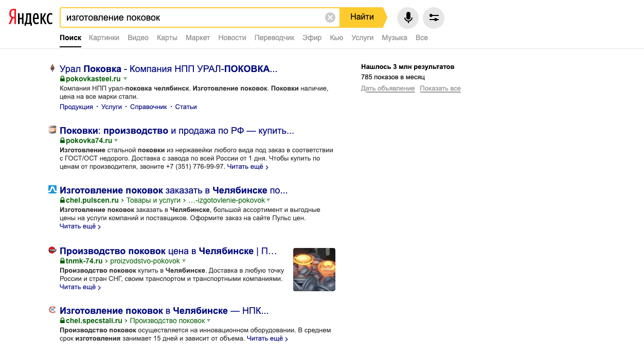Open the Музыка tab
Viewport: 644px width, 355px height.
[395, 38]
